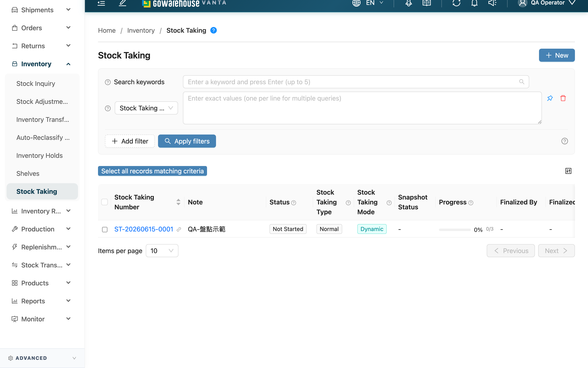Click the refresh icon in header
Viewport: 588px width, 368px height.
pyautogui.click(x=456, y=3)
